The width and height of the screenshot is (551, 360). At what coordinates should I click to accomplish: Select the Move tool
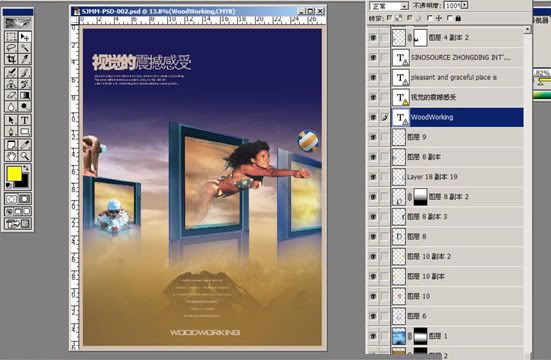[25, 37]
